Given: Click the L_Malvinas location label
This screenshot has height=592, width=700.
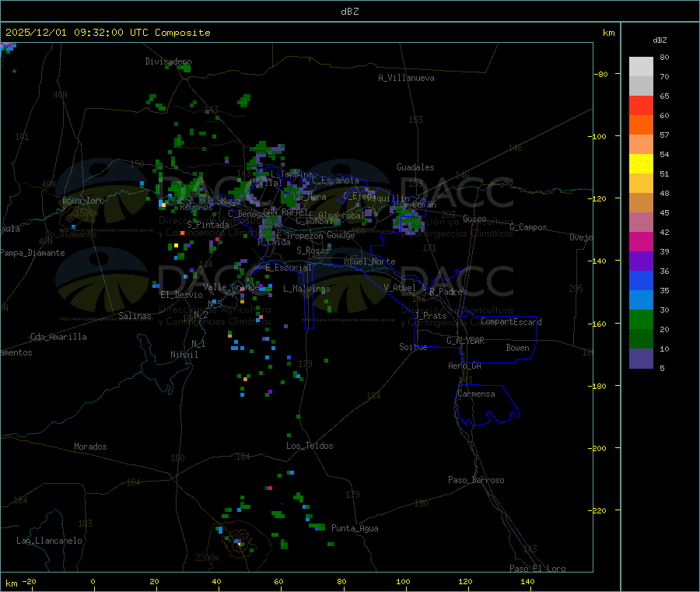Looking at the screenshot, I should (306, 289).
